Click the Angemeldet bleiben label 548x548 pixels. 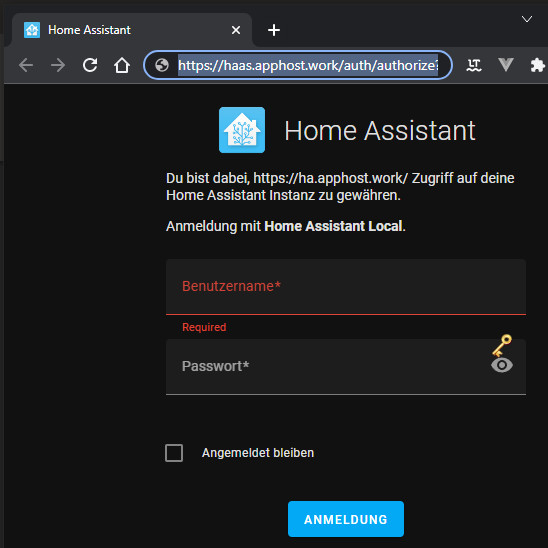pos(258,453)
